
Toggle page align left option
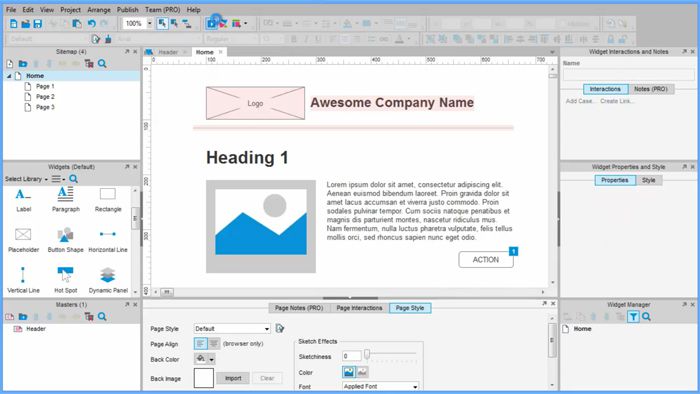click(x=200, y=344)
